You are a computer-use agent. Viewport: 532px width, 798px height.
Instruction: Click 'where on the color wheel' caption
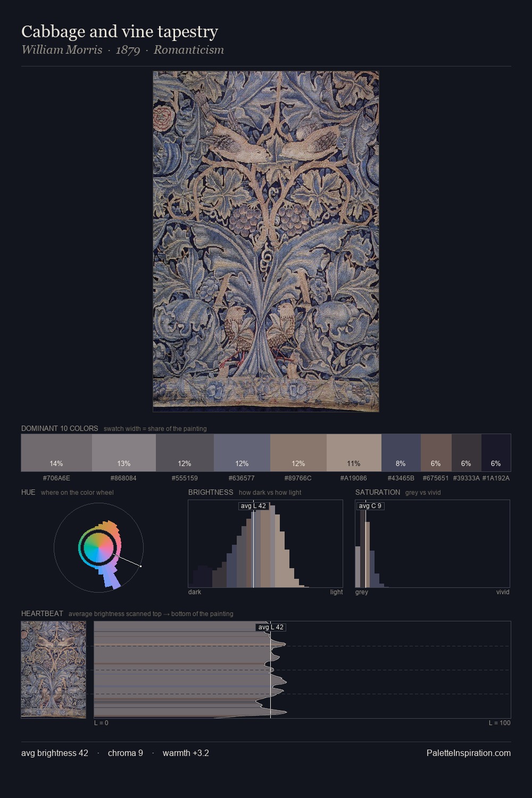pyautogui.click(x=77, y=493)
